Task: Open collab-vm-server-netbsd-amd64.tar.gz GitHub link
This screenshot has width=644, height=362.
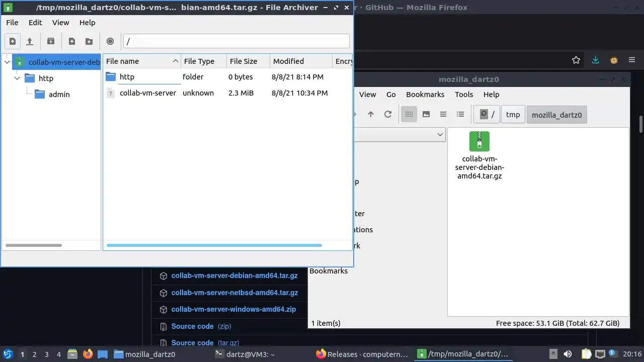Action: pos(234,293)
